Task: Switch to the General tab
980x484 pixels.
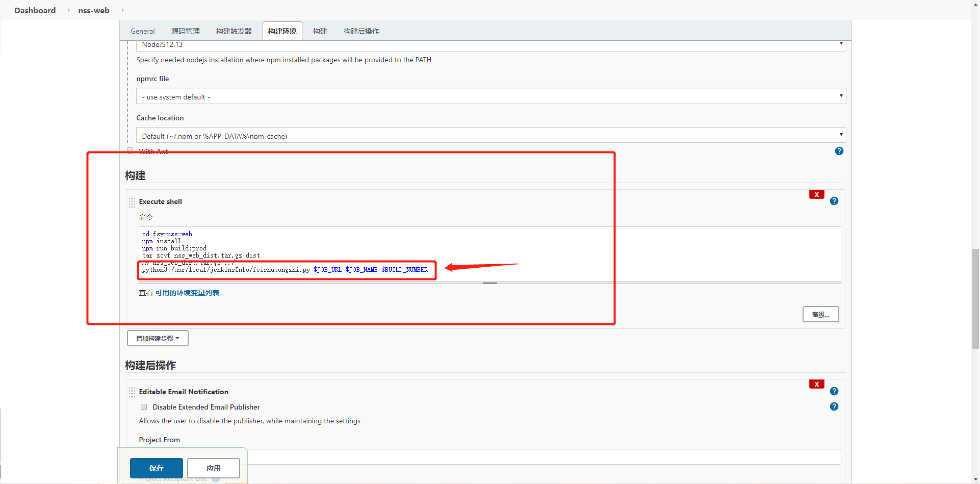Action: click(143, 31)
